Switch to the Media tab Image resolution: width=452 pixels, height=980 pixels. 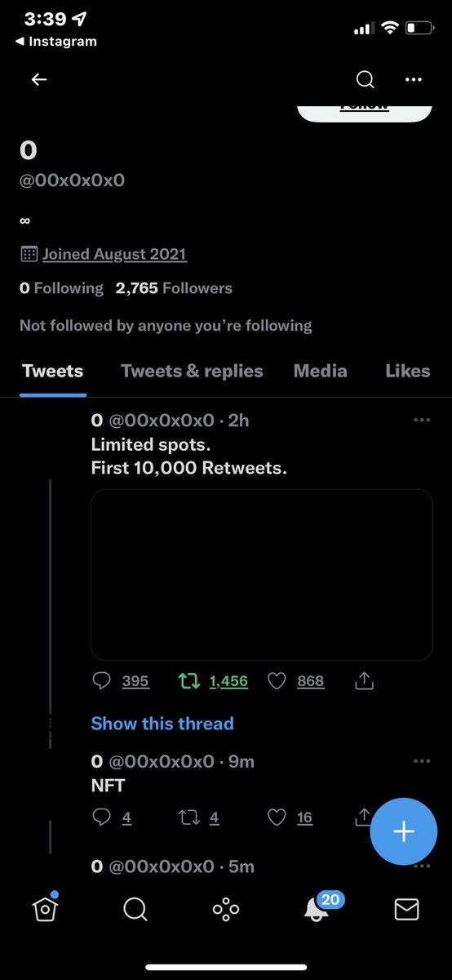click(321, 371)
